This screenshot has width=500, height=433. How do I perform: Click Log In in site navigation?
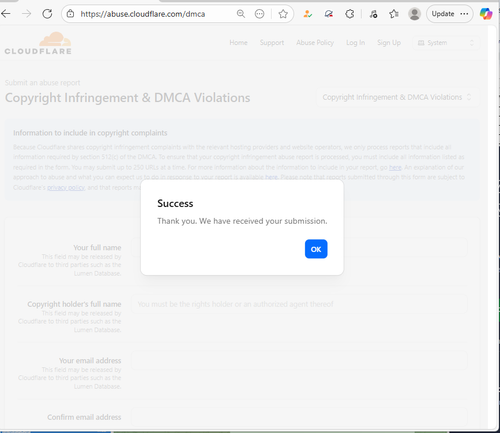[x=355, y=43]
